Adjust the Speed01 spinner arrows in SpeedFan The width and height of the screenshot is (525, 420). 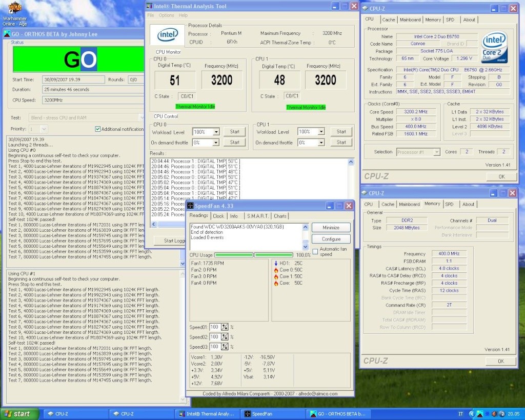point(225,327)
